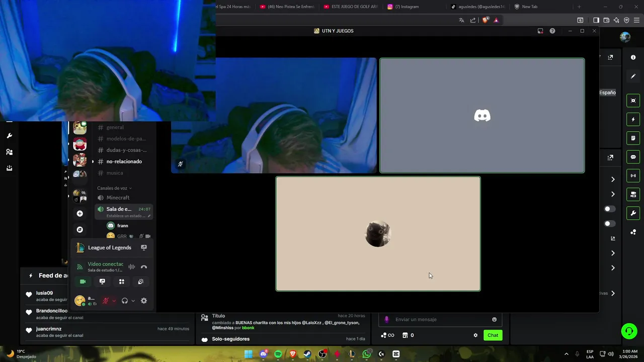Open Discord user settings gear

point(144,301)
